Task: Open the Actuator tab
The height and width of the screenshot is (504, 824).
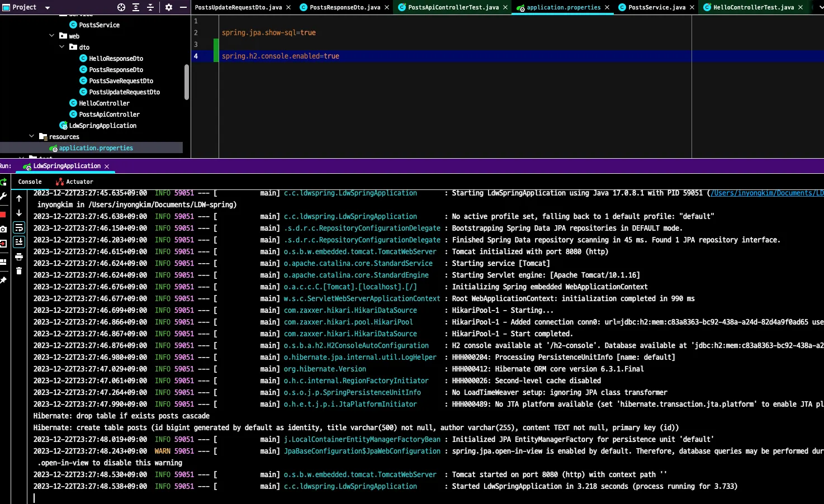Action: pyautogui.click(x=79, y=182)
